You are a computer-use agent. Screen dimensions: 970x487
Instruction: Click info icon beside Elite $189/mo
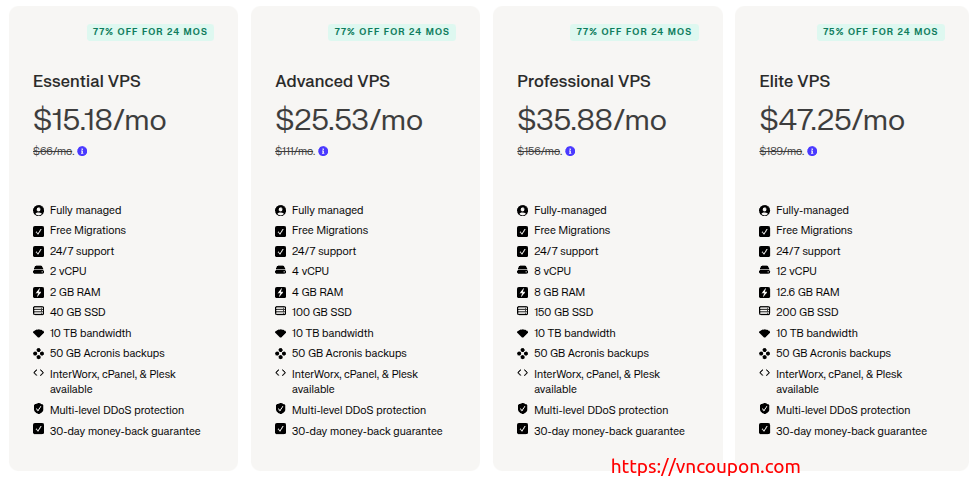[x=812, y=152]
